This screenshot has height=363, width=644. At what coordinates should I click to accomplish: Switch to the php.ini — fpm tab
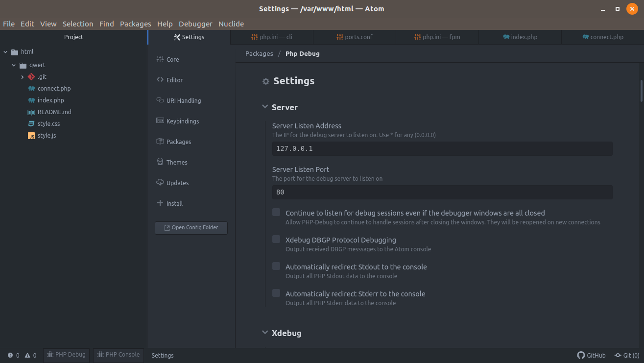(x=437, y=37)
